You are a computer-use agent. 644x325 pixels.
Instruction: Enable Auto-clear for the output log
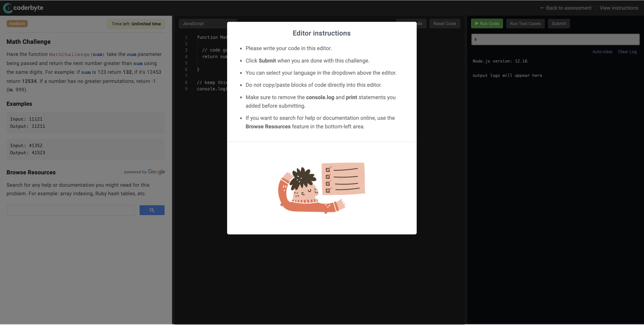(602, 51)
